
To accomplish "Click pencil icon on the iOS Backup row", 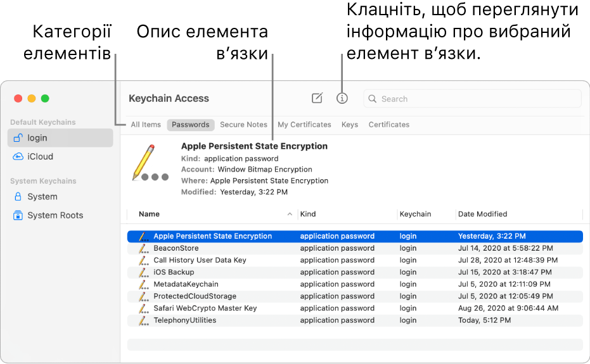I will [x=143, y=272].
